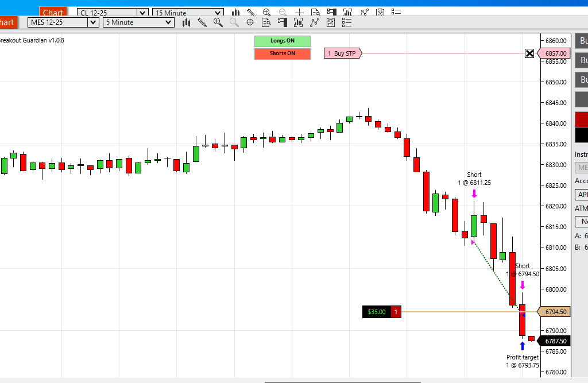Screen dimensions: 588x383
Task: Open the strategies line-node icon
Action: point(315,22)
